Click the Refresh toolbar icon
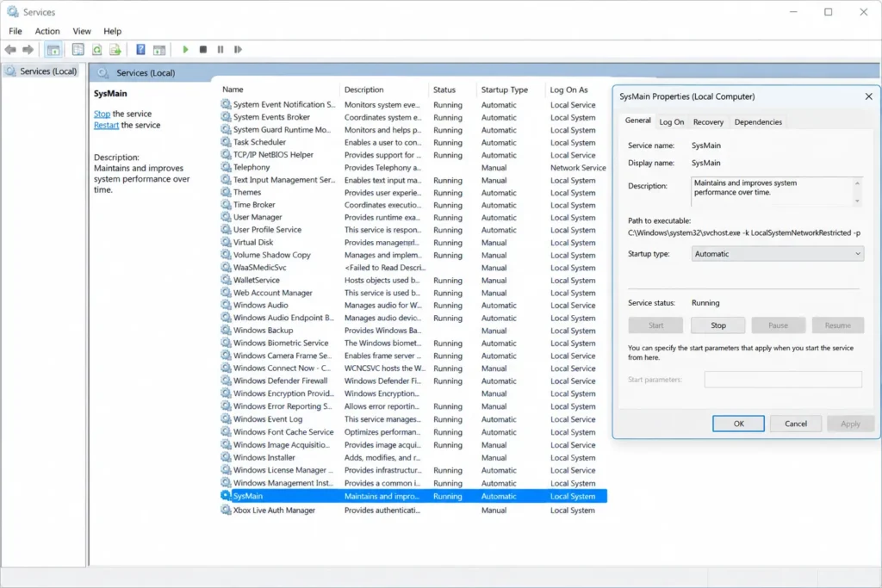The image size is (882, 588). click(96, 49)
